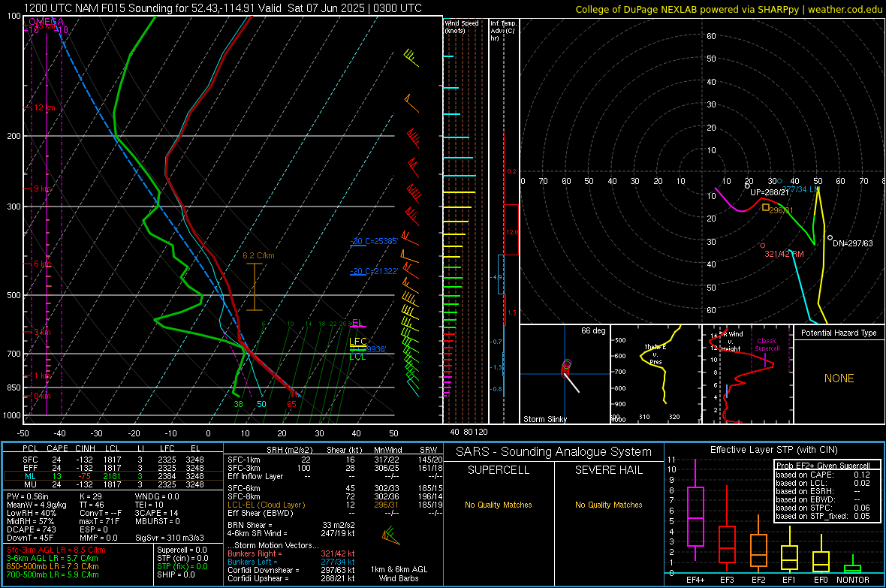Click the 850-500mb LR = 7.3 C/km line
The image size is (886, 588).
(53, 566)
